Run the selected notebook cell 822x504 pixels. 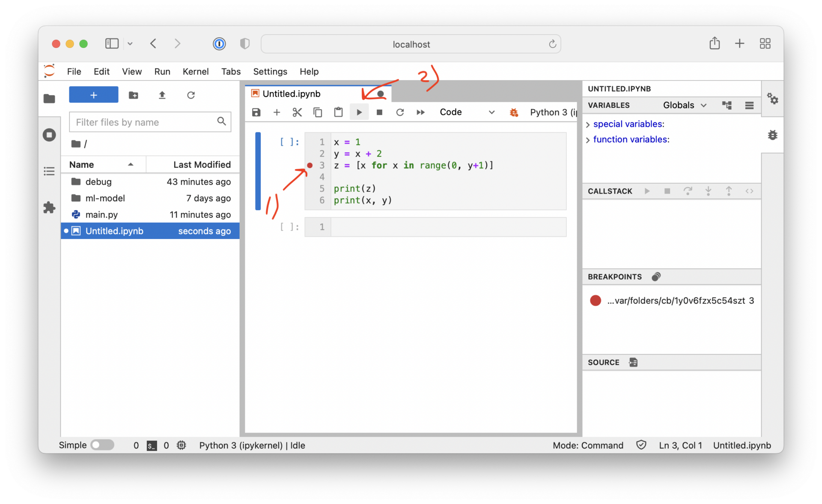(x=359, y=112)
